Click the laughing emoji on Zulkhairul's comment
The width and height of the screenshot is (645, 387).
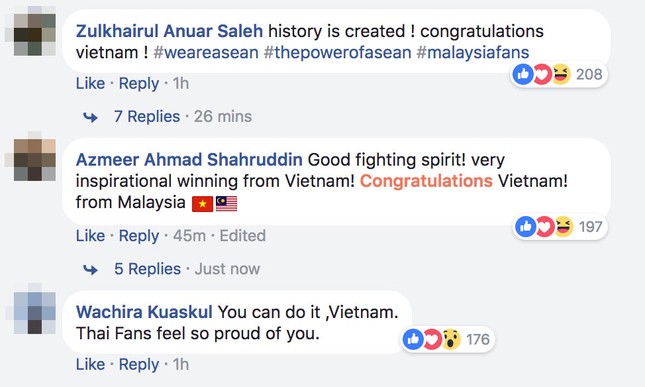561,75
